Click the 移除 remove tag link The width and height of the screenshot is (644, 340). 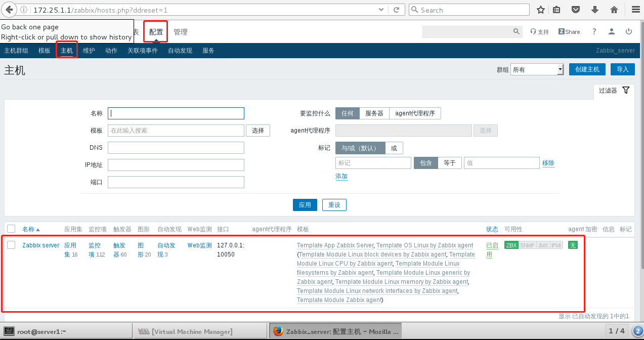tap(548, 163)
